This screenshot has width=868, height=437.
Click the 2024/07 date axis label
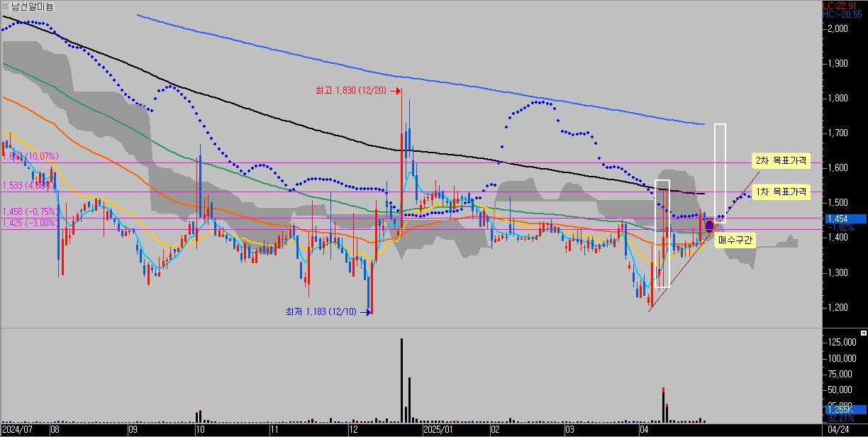[x=17, y=429]
